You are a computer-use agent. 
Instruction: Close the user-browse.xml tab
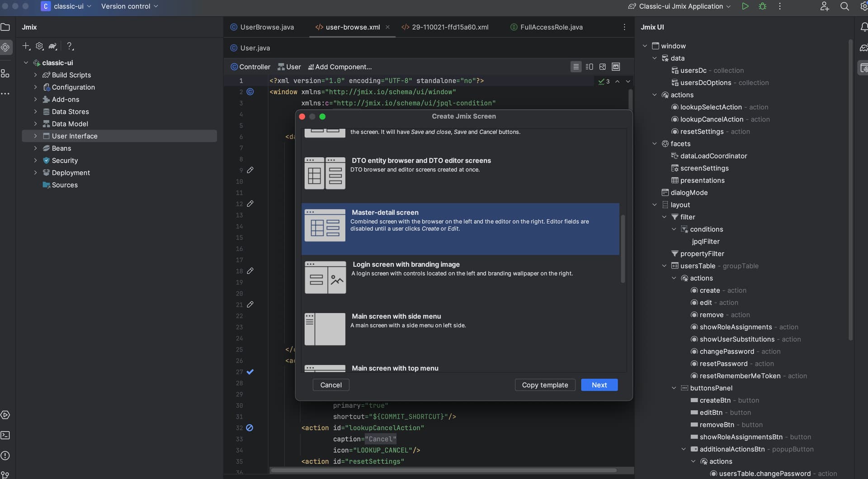click(x=387, y=27)
